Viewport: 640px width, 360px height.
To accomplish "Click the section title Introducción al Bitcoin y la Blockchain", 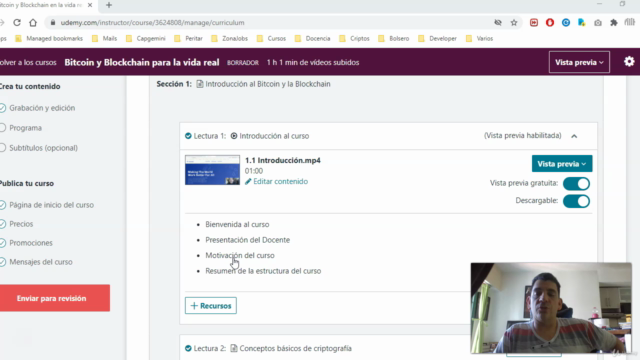I will (268, 84).
